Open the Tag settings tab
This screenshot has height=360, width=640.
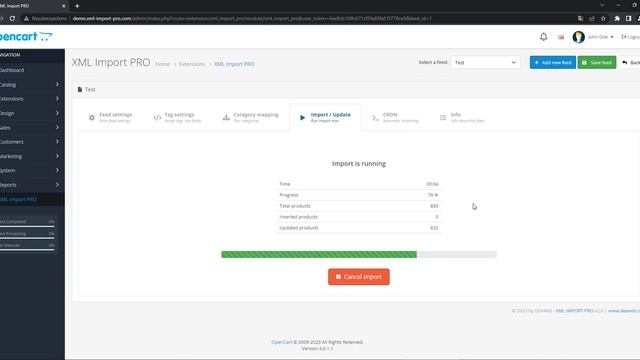[177, 118]
